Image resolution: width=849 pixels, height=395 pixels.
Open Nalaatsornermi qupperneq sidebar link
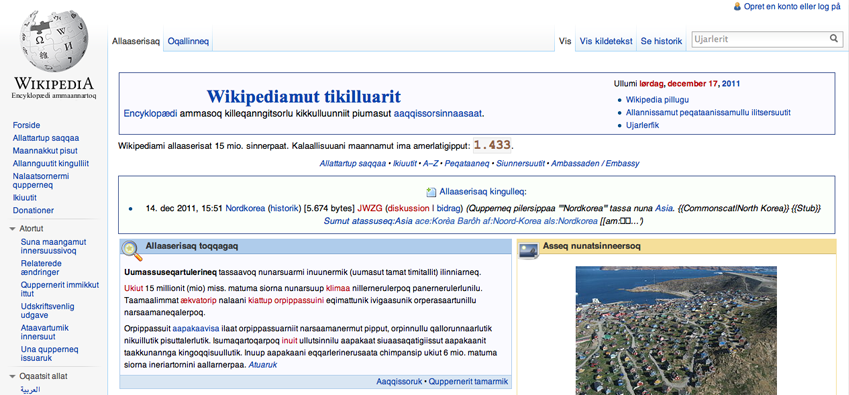pos(41,180)
